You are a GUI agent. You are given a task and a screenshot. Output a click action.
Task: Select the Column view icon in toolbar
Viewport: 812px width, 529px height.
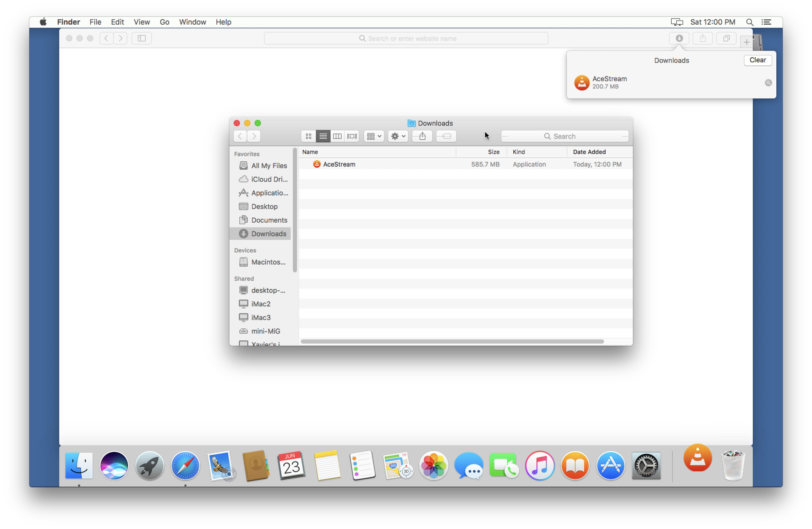pyautogui.click(x=337, y=136)
